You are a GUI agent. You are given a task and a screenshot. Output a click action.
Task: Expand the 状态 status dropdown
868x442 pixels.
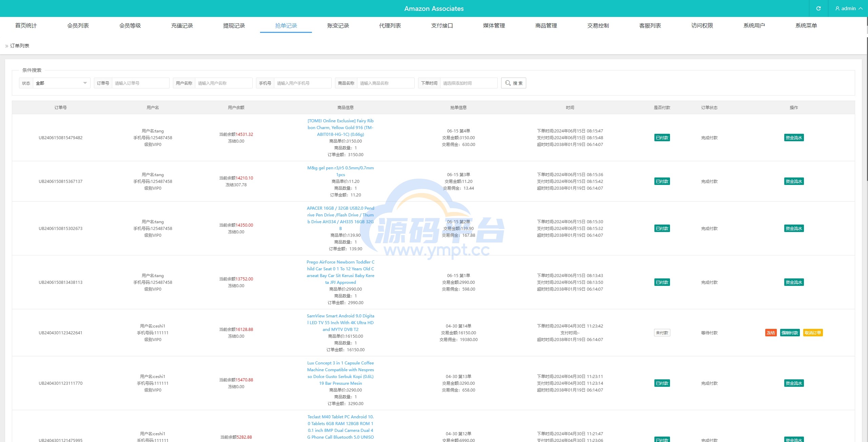tap(61, 83)
